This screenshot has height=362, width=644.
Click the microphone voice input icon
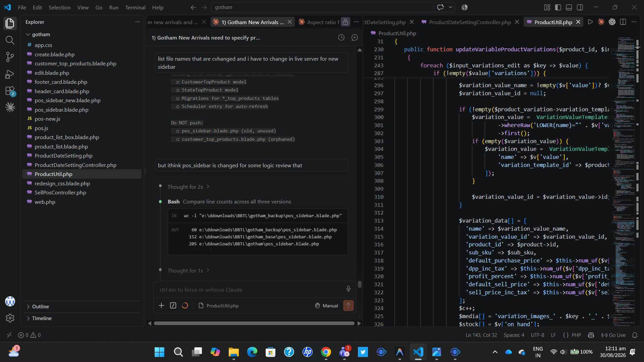(348, 289)
